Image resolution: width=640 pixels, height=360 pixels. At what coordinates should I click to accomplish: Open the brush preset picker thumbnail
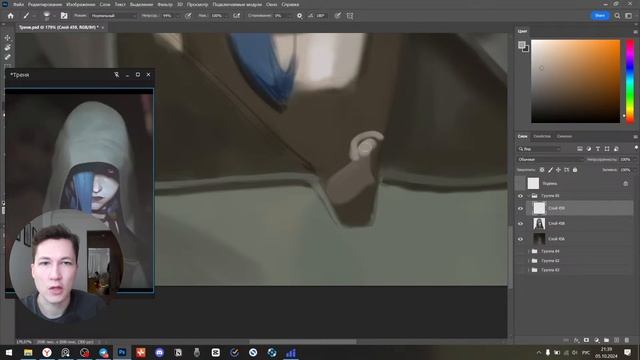(47, 16)
